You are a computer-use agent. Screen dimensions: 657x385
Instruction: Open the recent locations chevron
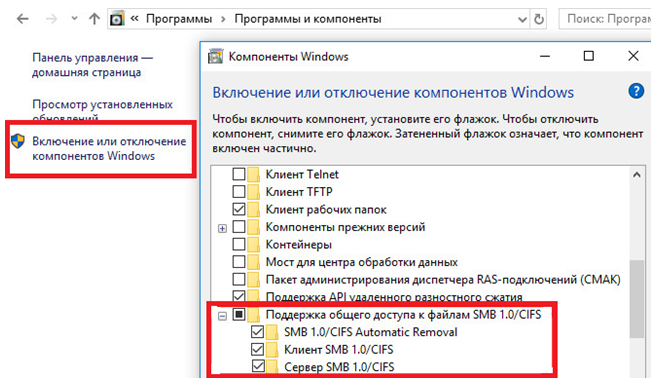click(x=74, y=19)
